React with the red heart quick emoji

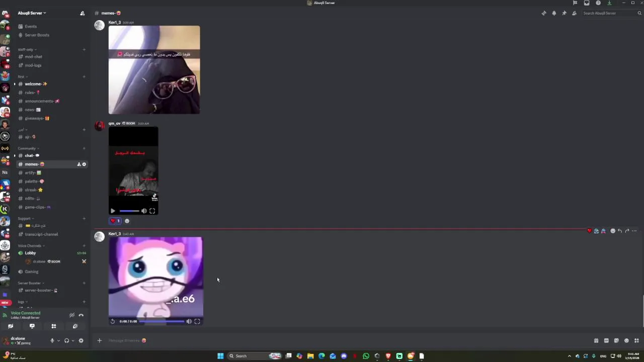(590, 231)
